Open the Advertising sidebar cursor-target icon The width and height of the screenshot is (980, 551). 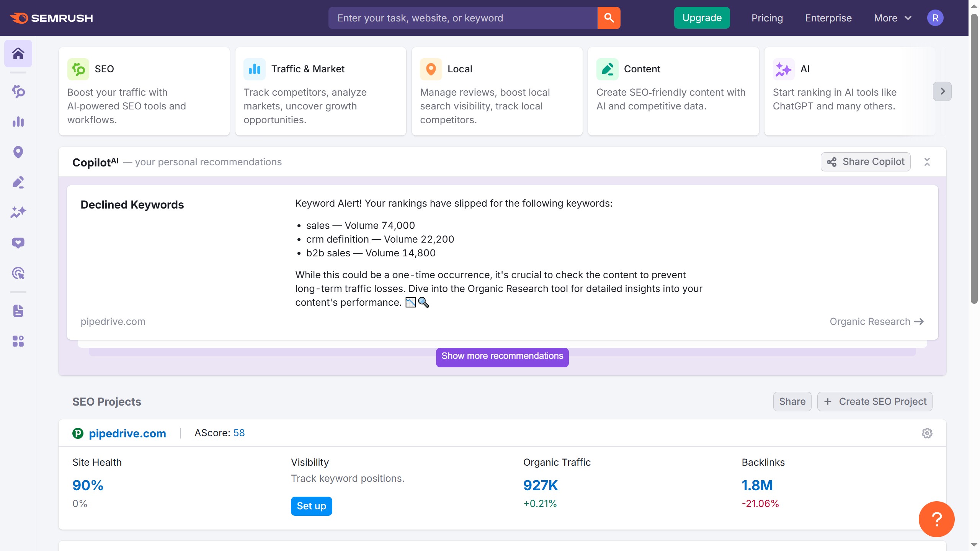(x=18, y=273)
